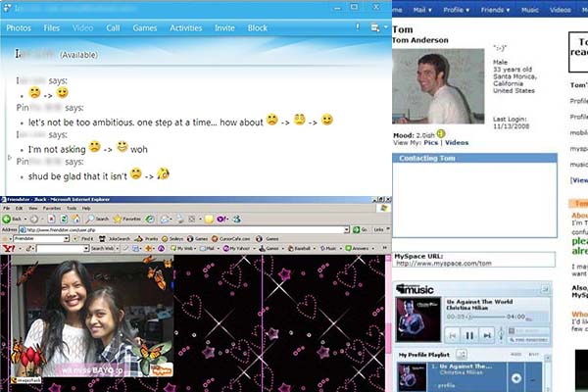Go to Home using the house icon
Viewport: 588px width, 392px height.
coord(76,219)
